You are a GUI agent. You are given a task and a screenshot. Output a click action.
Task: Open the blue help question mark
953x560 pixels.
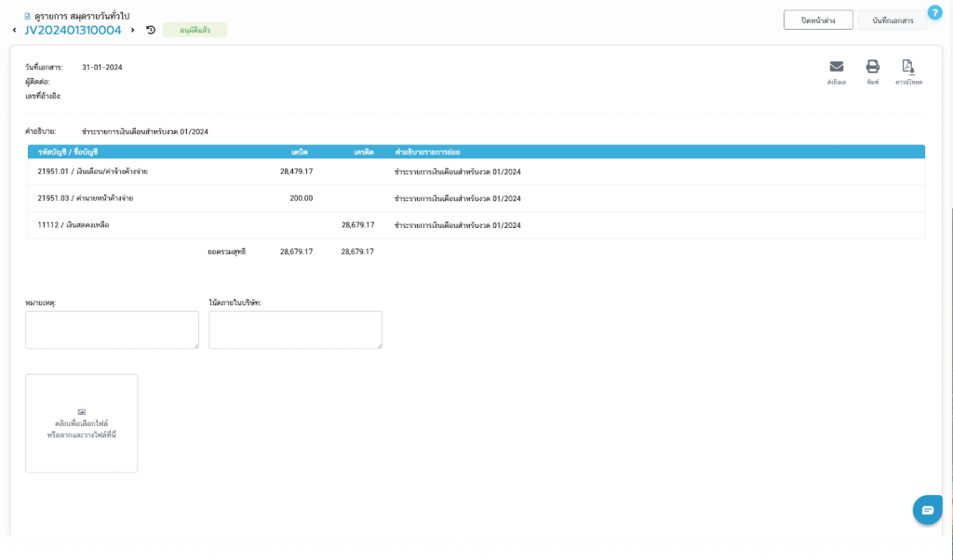[x=935, y=12]
